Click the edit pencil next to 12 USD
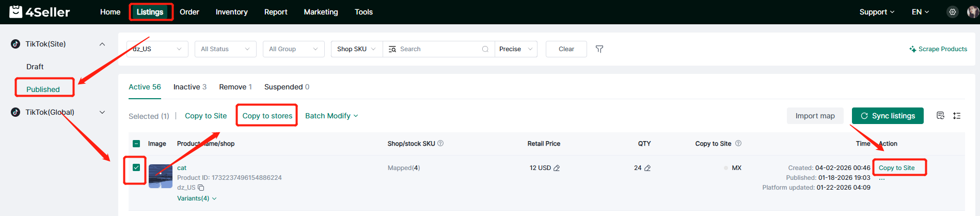980x216 pixels. [x=557, y=168]
